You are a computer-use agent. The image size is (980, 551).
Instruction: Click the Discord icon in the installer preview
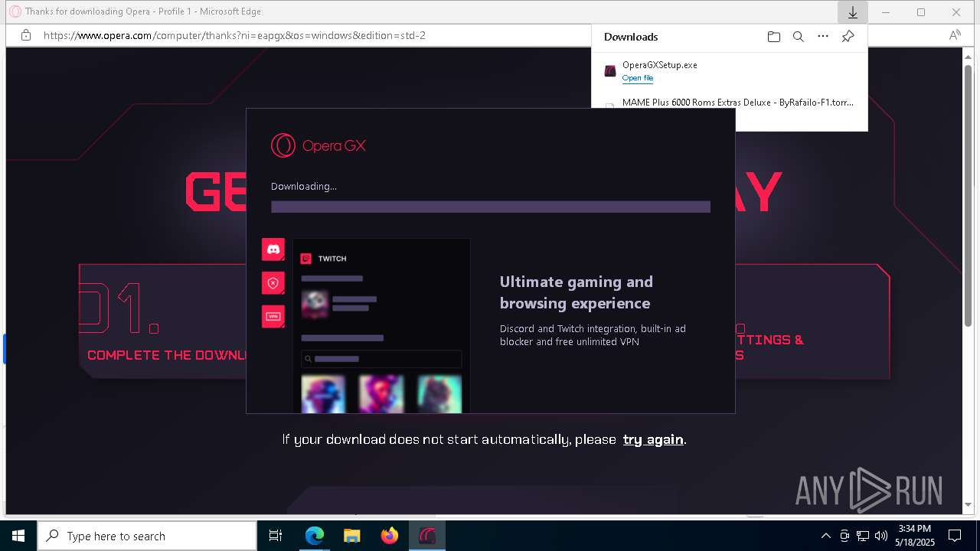point(273,249)
